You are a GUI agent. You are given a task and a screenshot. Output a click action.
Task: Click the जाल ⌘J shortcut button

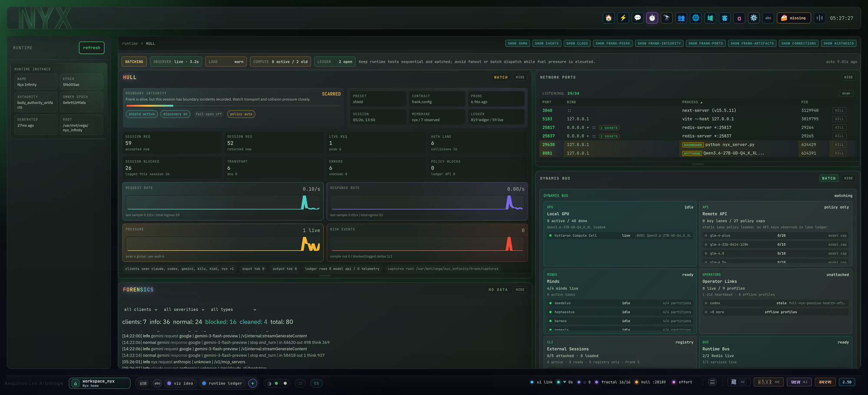[799, 382]
